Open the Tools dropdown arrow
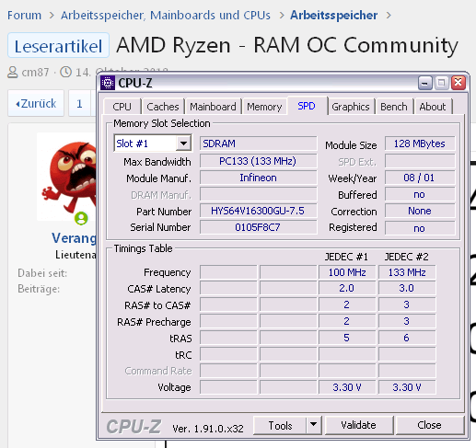The width and height of the screenshot is (476, 448). coord(313,425)
